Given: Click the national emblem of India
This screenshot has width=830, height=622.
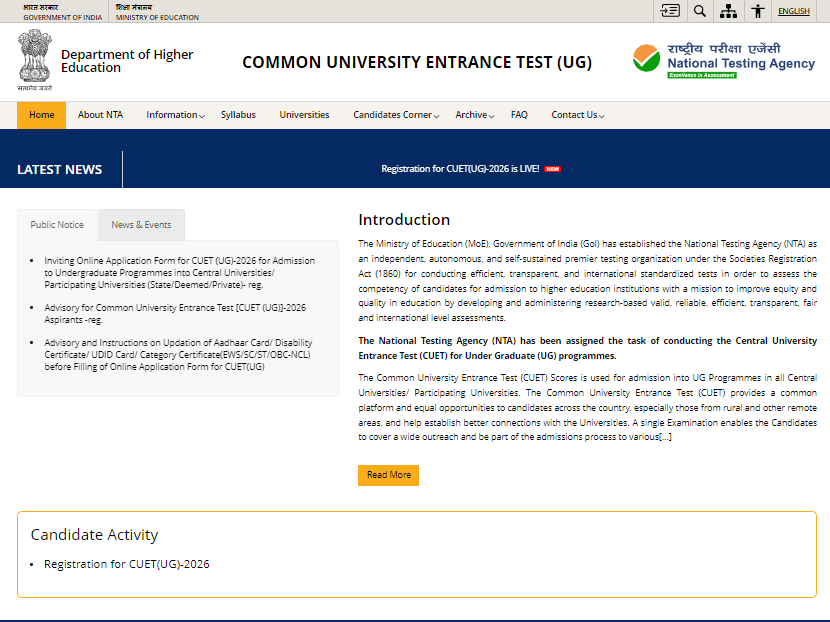Looking at the screenshot, I should pyautogui.click(x=35, y=60).
